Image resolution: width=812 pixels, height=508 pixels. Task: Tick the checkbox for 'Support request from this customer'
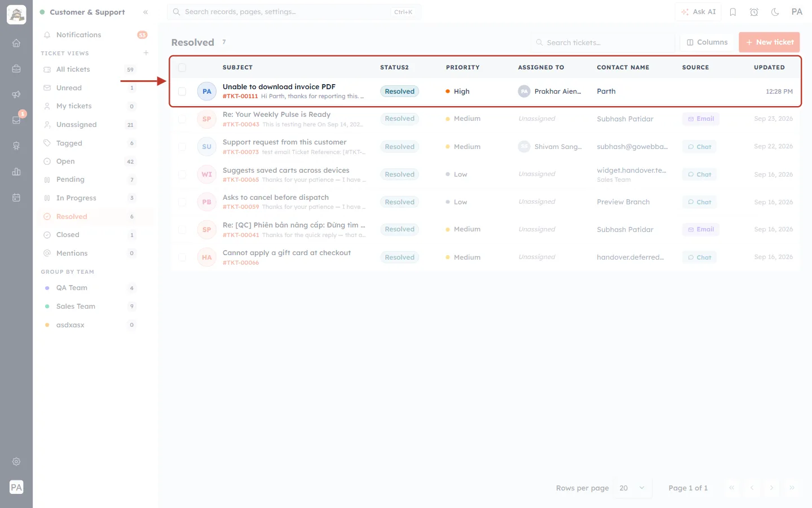[182, 147]
